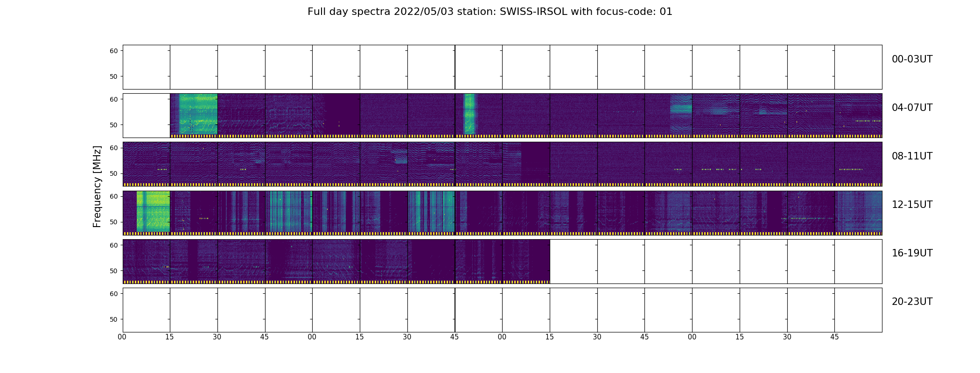Image resolution: width=980 pixels, height=373 pixels.
Task: Click the '50' tick of the 12-15UT row
Action: pos(113,222)
